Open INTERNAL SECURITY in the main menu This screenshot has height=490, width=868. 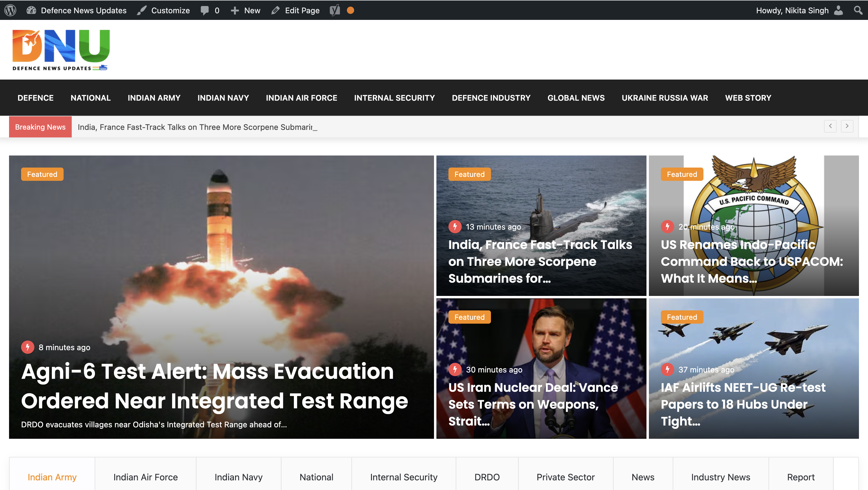coord(395,98)
